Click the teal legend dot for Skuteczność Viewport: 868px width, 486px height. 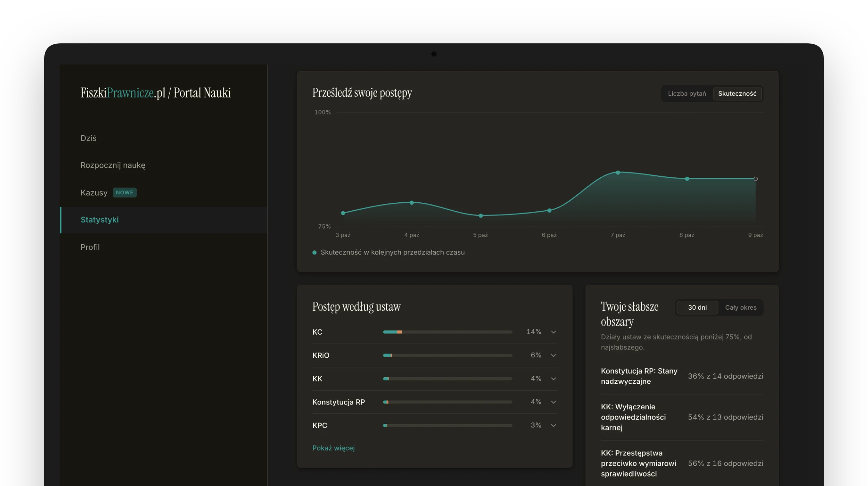pyautogui.click(x=314, y=253)
